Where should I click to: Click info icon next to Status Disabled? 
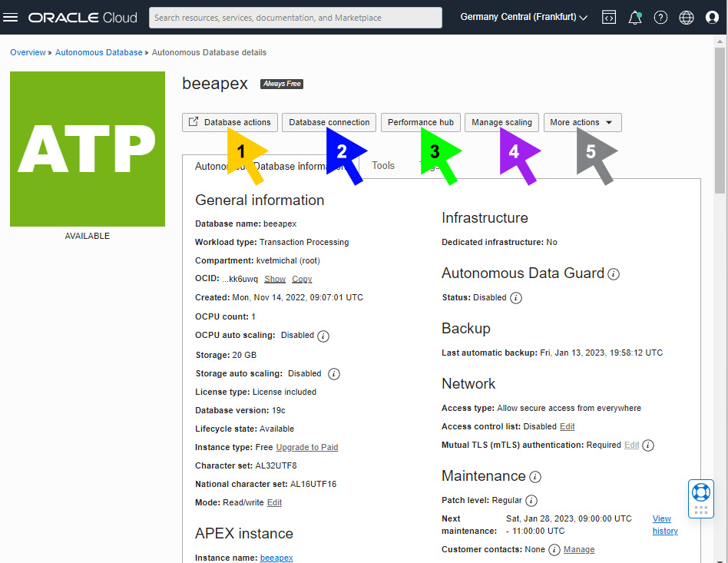(516, 298)
